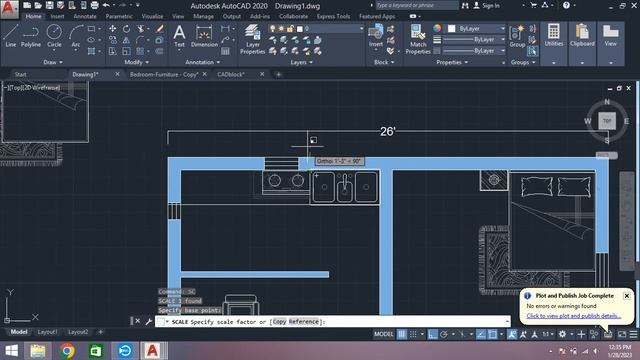640x360 pixels.
Task: Switch to CADblock drawing tab
Action: coord(231,74)
